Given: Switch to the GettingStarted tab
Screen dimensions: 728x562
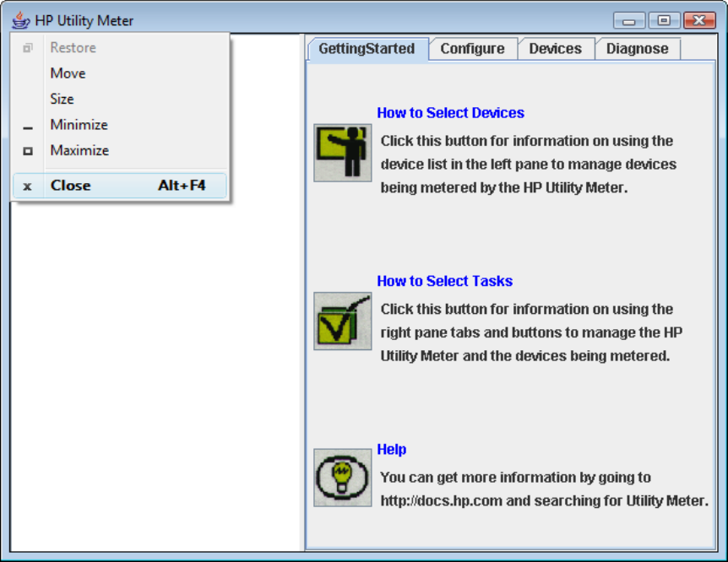Looking at the screenshot, I should pyautogui.click(x=367, y=49).
